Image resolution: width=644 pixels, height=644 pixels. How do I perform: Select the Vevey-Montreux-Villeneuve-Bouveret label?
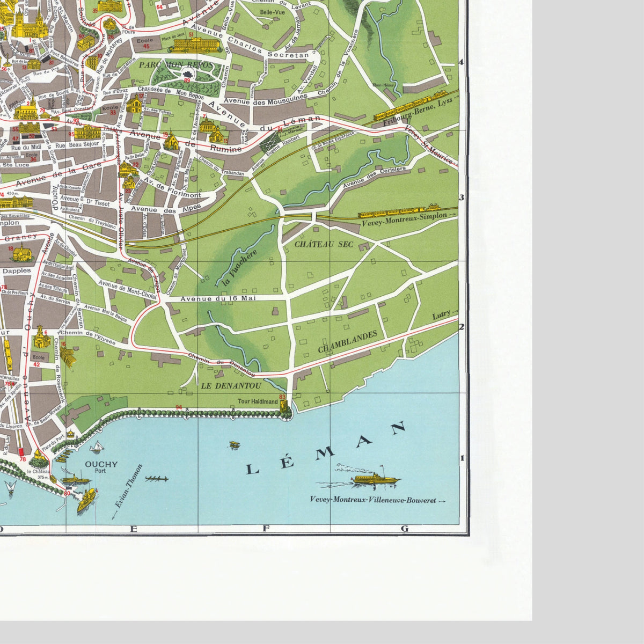click(373, 500)
